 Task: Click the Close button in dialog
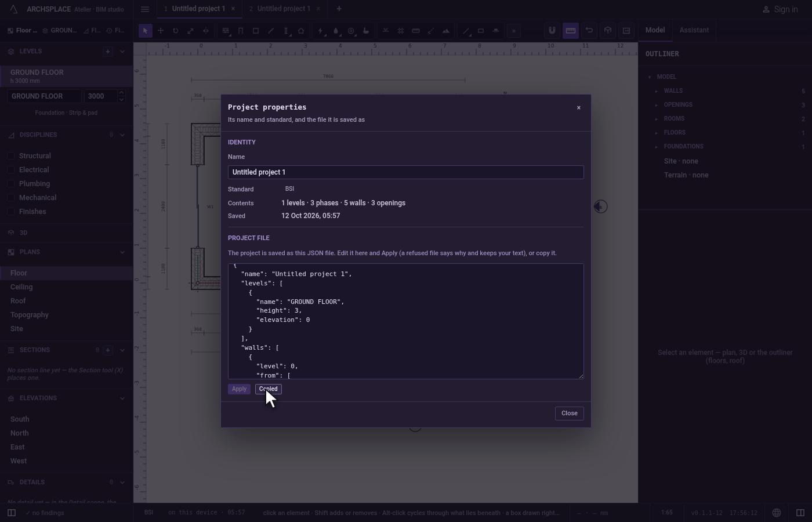pos(570,414)
